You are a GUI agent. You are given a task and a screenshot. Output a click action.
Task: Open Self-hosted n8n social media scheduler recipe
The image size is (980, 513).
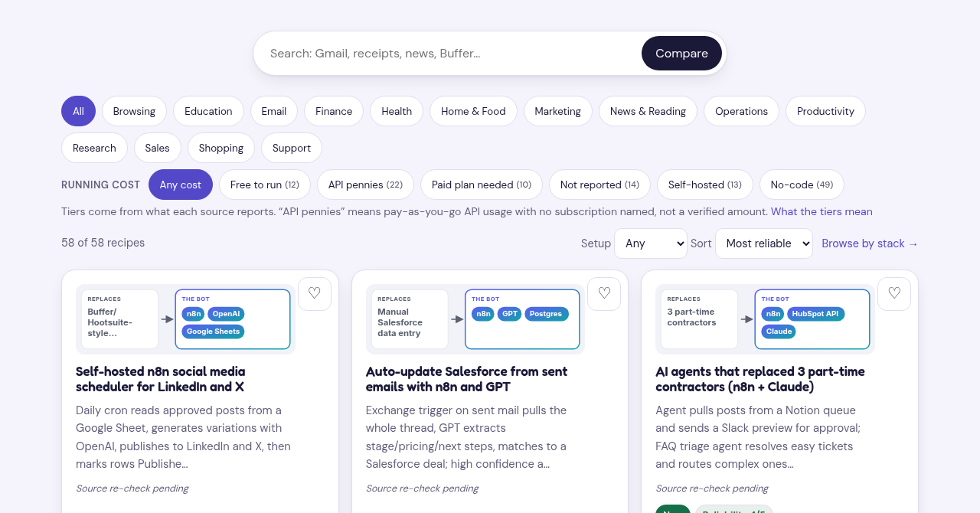pos(161,379)
